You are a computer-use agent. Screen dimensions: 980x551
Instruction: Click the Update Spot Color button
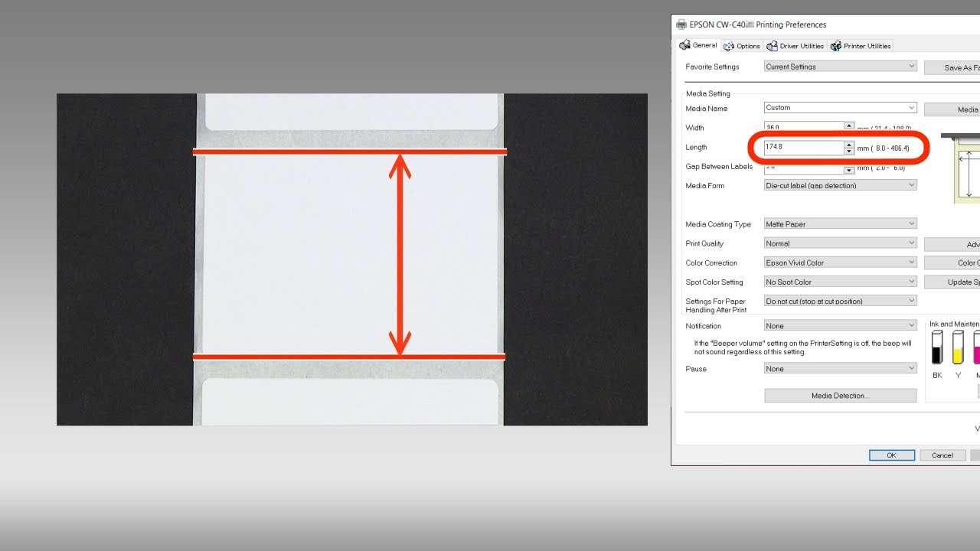[x=952, y=282]
